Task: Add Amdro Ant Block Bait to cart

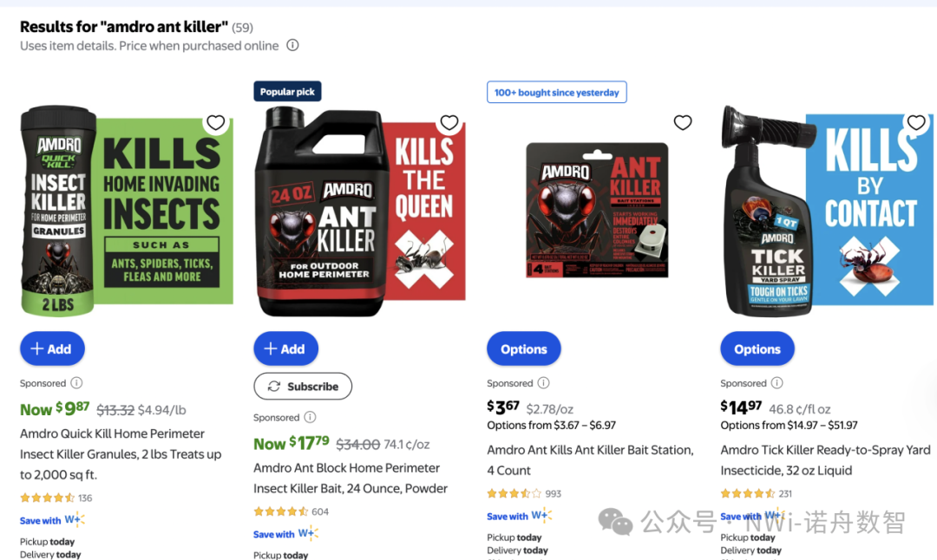Action: [285, 348]
